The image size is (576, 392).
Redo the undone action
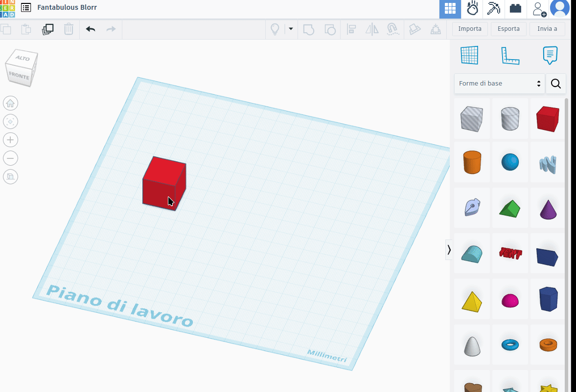pos(111,29)
